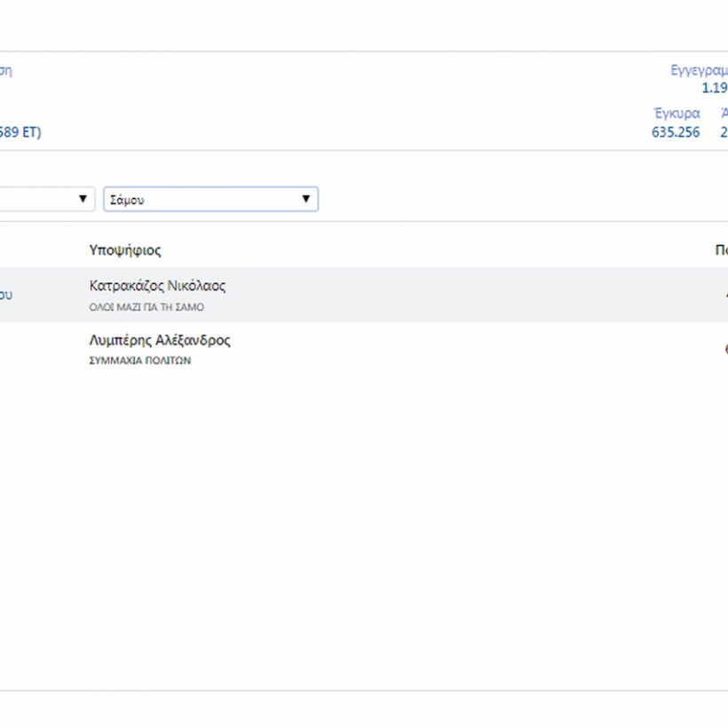The image size is (728, 728).
Task: Click the Έγκυρα label
Action: click(x=676, y=114)
